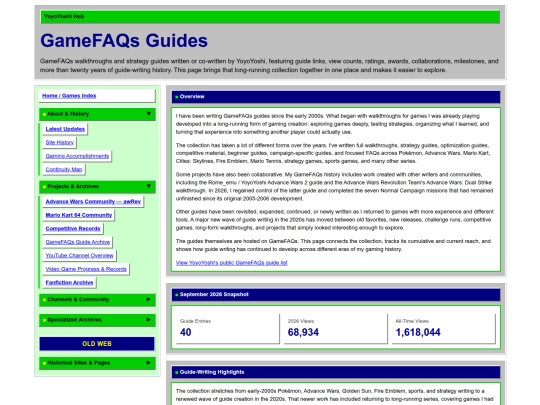Click the YoyoYoshi Hub green header bar

click(x=270, y=17)
